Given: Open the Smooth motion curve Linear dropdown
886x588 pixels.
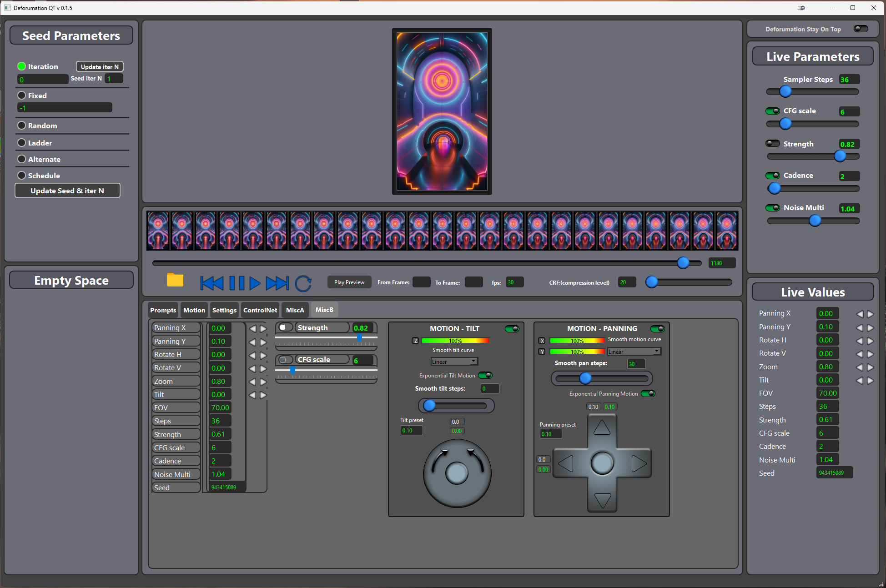Looking at the screenshot, I should (x=634, y=352).
